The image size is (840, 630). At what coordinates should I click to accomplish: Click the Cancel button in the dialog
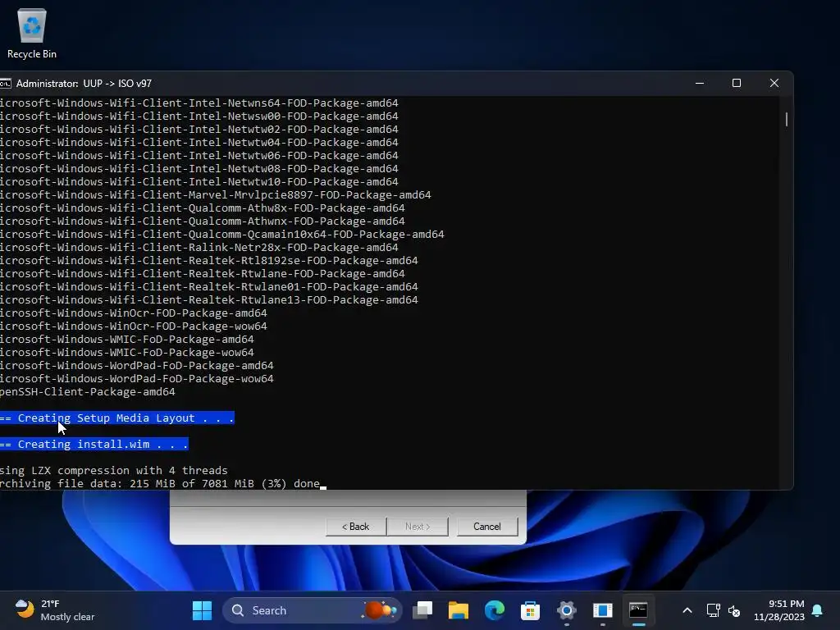point(487,526)
